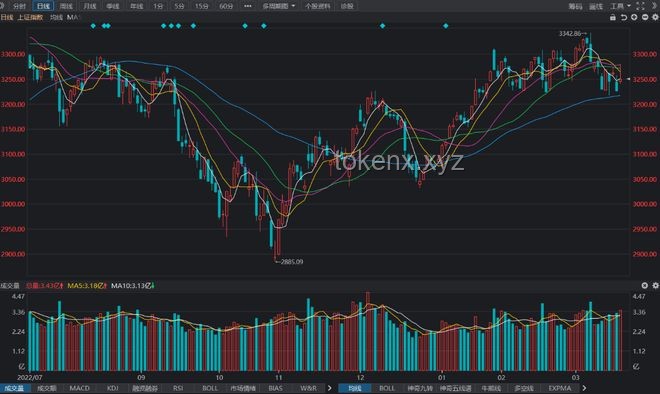Open the volume panel settings gear icon
The width and height of the screenshot is (660, 394).
(x=655, y=285)
